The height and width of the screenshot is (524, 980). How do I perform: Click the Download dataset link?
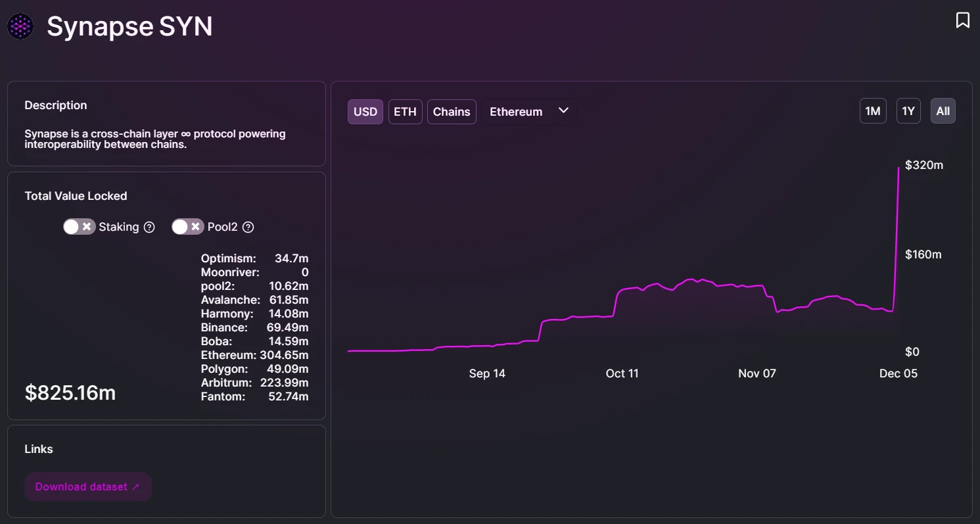(x=88, y=487)
